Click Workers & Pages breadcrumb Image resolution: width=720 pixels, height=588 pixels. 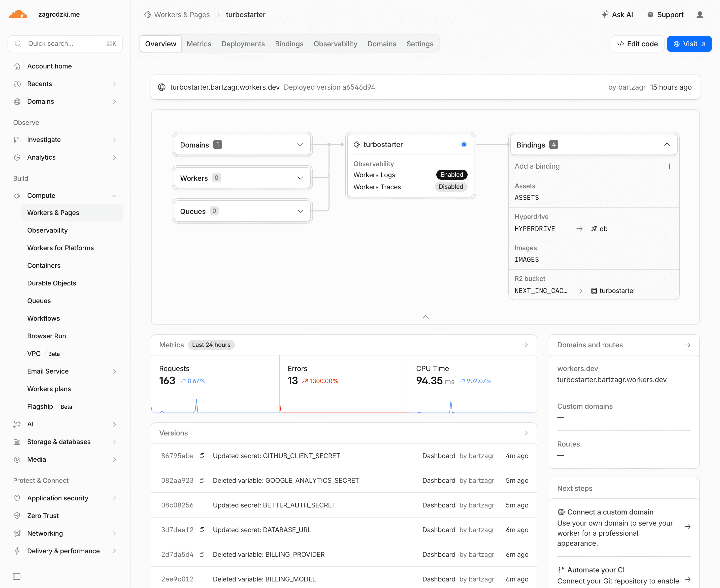tap(182, 15)
